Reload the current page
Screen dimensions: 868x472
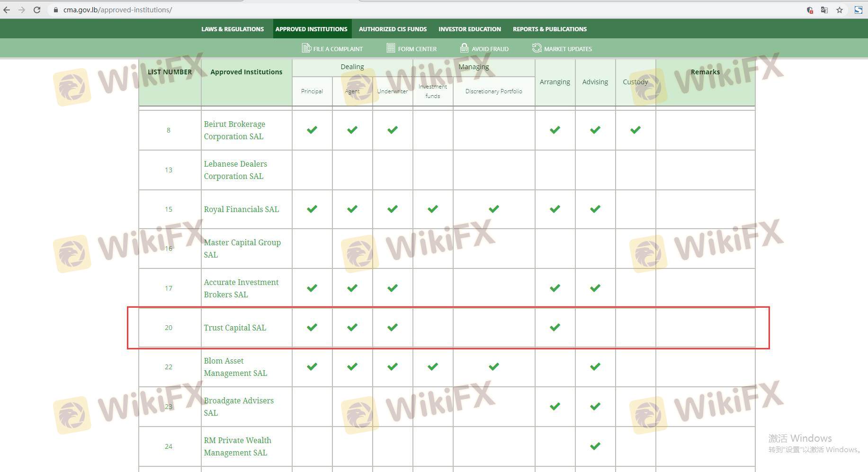(x=37, y=9)
